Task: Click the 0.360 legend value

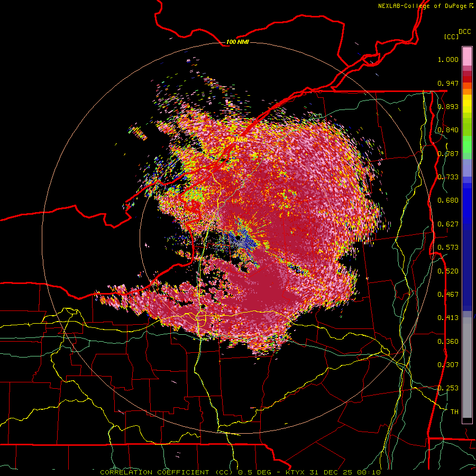Action: tap(448, 342)
